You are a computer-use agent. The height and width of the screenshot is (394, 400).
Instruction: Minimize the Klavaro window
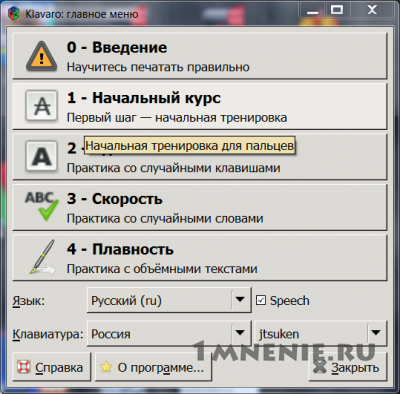pos(313,12)
